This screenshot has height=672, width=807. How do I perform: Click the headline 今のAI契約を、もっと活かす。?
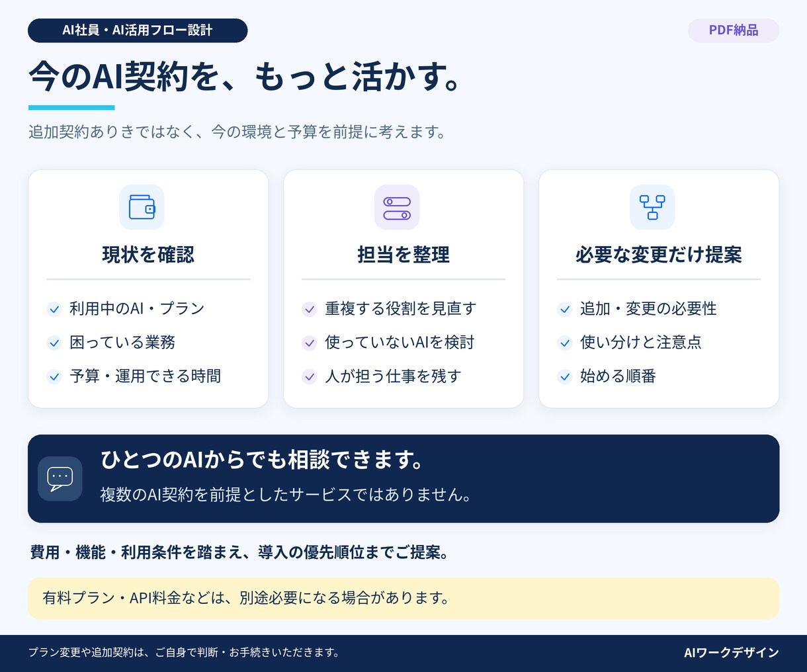pos(244,76)
